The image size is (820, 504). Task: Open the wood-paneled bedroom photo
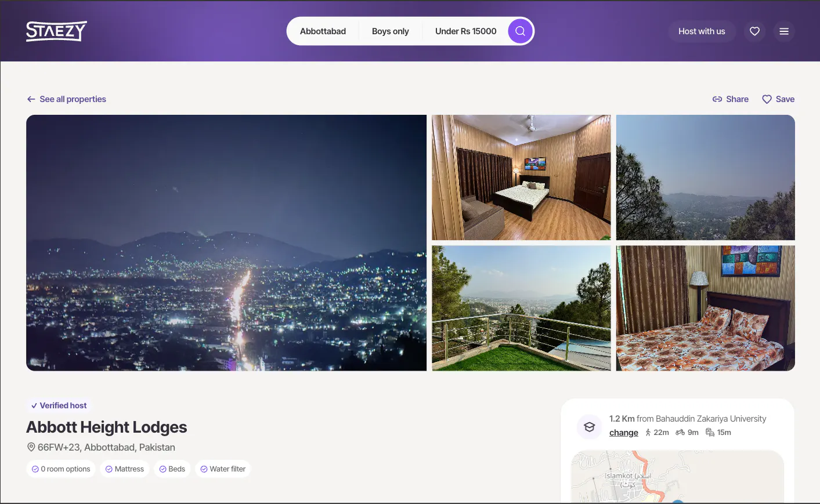(x=521, y=177)
